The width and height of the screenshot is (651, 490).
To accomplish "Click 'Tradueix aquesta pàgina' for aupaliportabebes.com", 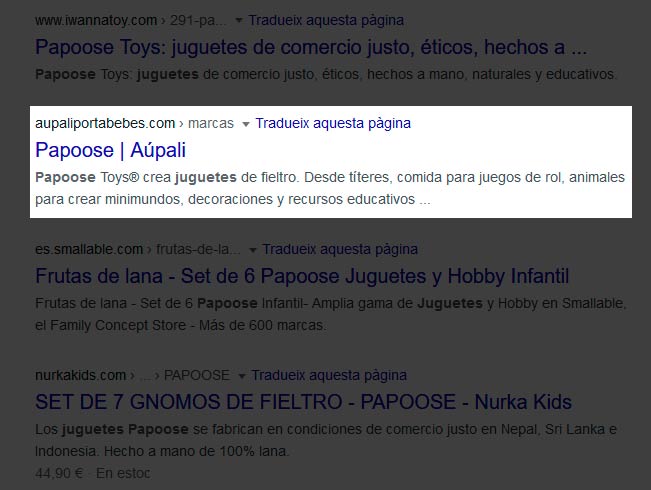I will (x=333, y=123).
